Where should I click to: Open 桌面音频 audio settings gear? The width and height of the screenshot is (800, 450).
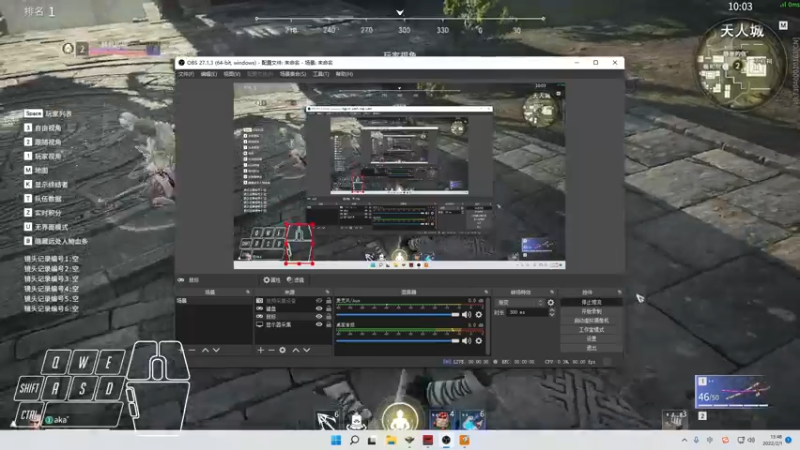(479, 340)
